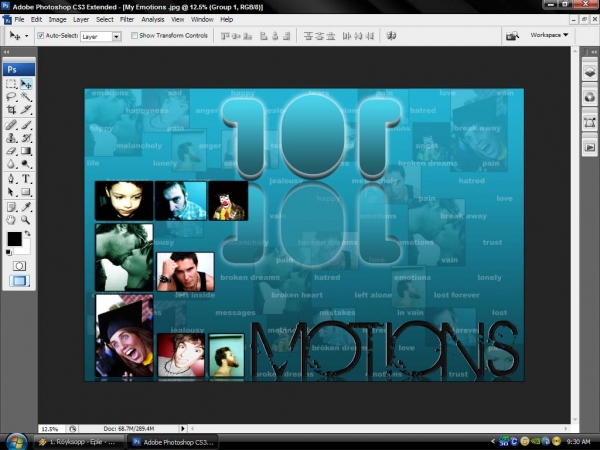Image resolution: width=600 pixels, height=450 pixels.
Task: Open the File menu
Action: (x=19, y=20)
